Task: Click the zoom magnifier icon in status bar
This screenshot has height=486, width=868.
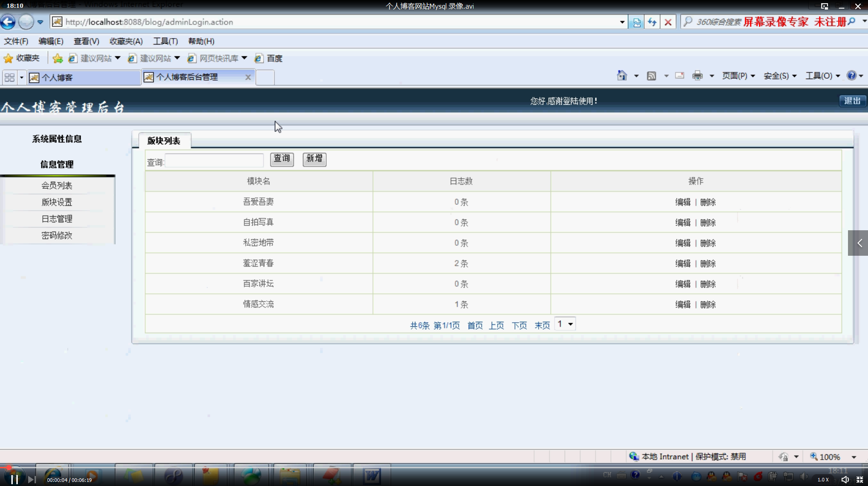Action: tap(814, 456)
